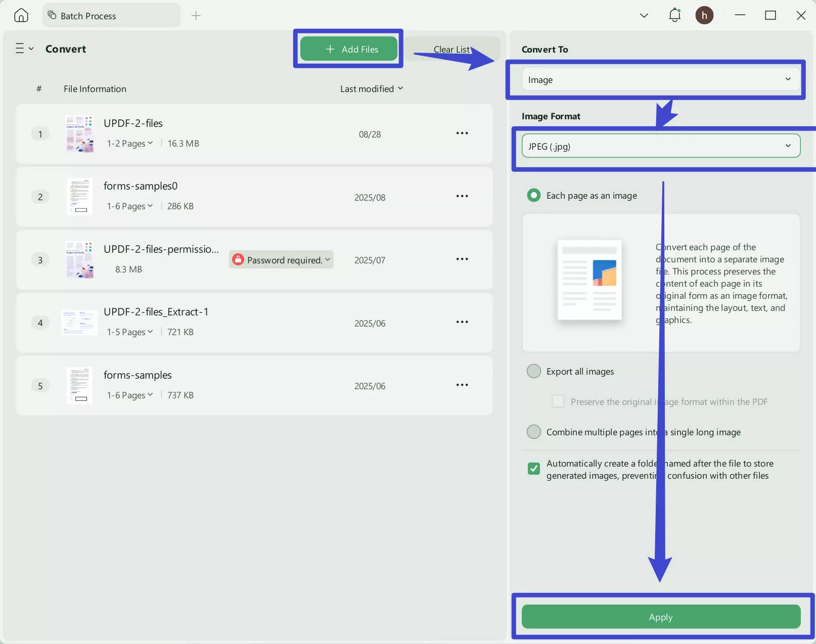
Task: Open the notifications bell
Action: [x=674, y=15]
